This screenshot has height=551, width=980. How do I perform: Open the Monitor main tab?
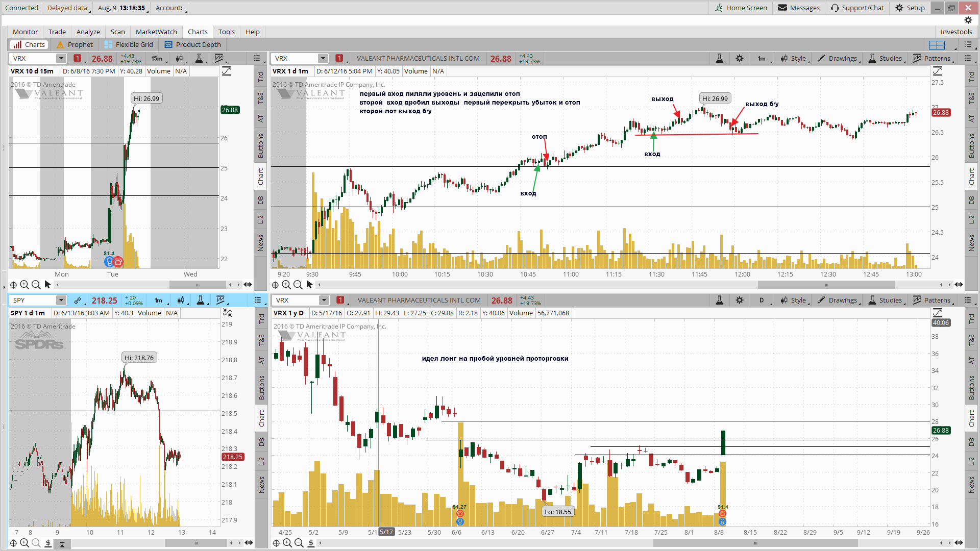(25, 32)
